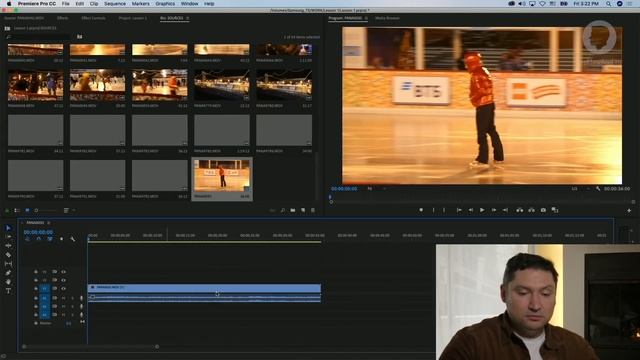Open the Program monitor wrench settings menu
The image size is (640, 360).
[x=598, y=189]
